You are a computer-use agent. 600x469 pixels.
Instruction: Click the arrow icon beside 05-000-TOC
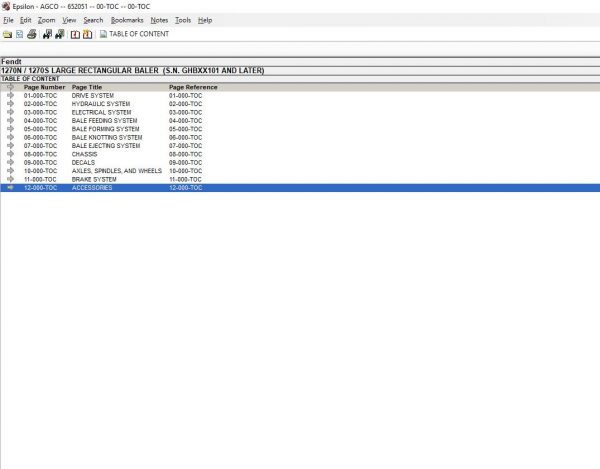pyautogui.click(x=10, y=129)
